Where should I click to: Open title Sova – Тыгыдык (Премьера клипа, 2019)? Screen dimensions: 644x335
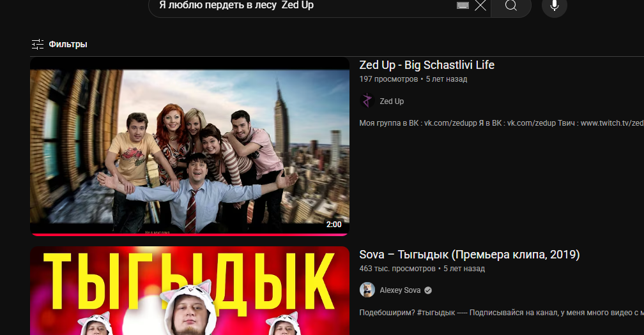470,255
